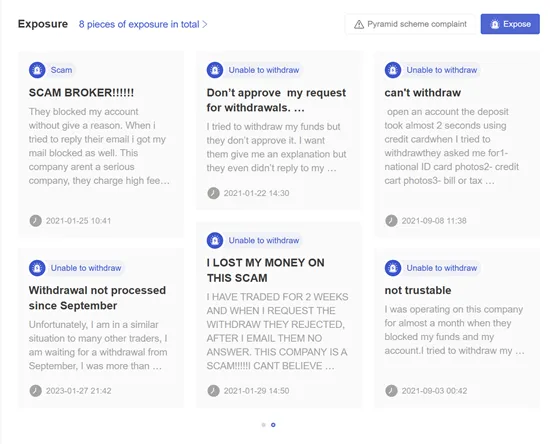Viewport: 554px width, 444px height.
Task: Click siren icon on 'can't withdraw' card
Action: point(393,70)
